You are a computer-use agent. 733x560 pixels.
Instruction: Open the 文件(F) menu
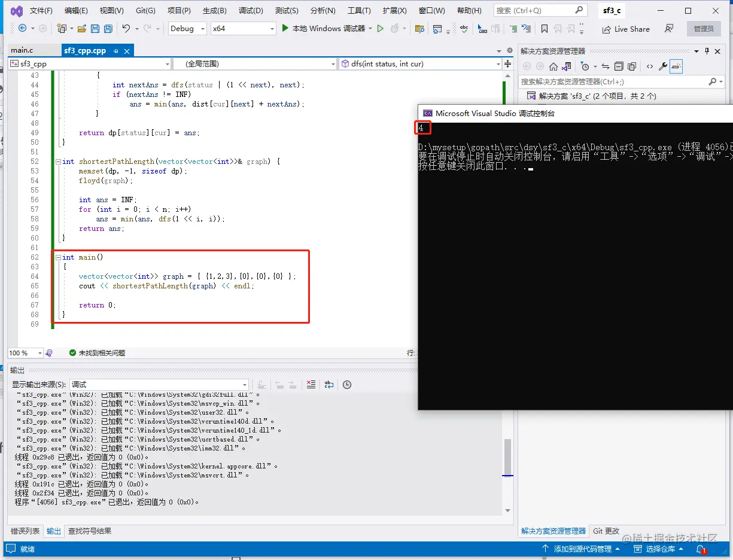coord(41,11)
